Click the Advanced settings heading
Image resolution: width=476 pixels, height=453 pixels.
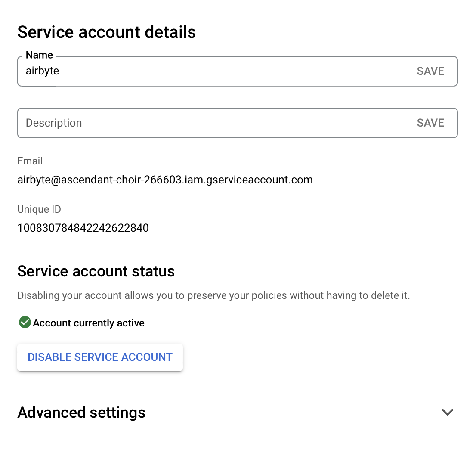point(81,413)
